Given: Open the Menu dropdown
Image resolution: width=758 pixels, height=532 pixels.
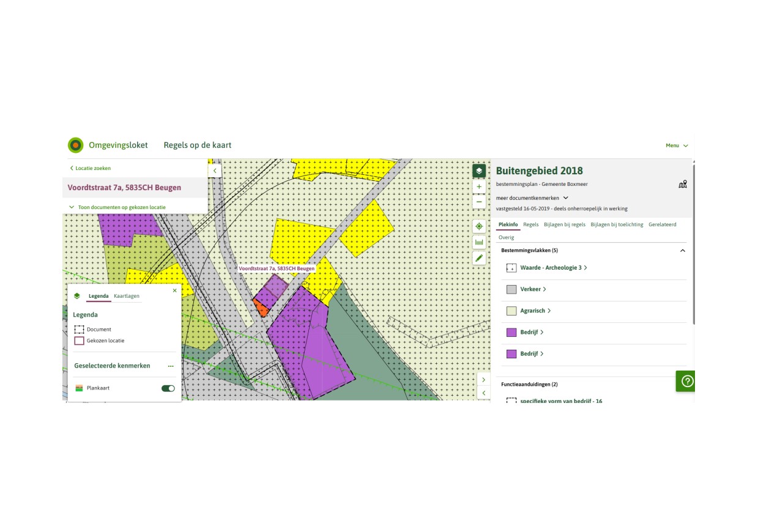Looking at the screenshot, I should tap(677, 146).
